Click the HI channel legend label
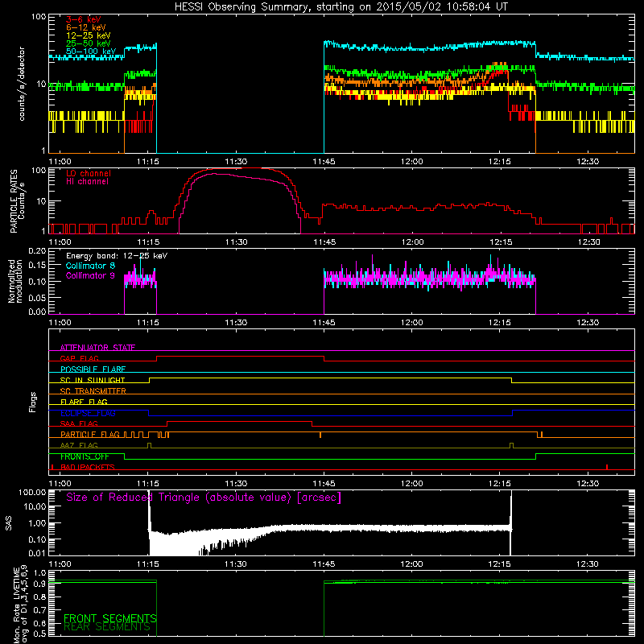 click(88, 182)
